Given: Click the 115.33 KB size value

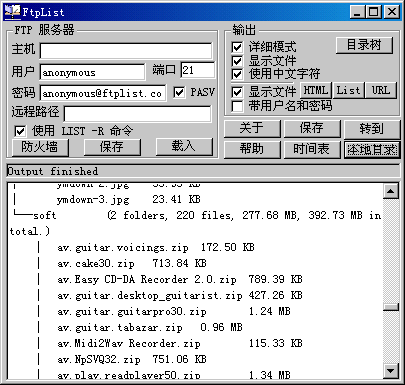Looking at the screenshot, I should 276,343.
